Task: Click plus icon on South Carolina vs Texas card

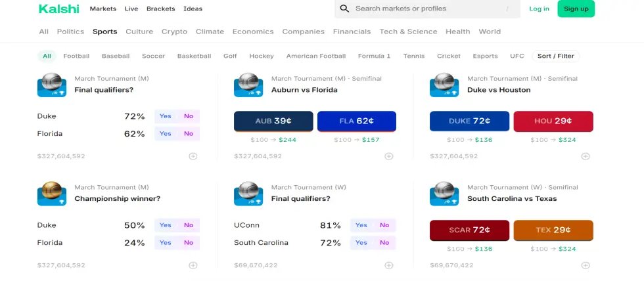Action: click(586, 265)
